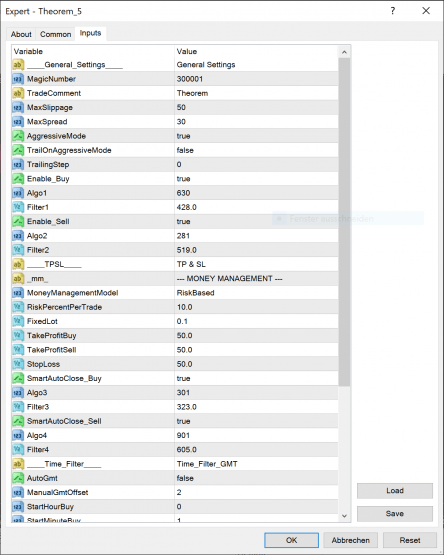Click the boolean icon next to AutoGmt
The image size is (444, 555).
(18, 478)
